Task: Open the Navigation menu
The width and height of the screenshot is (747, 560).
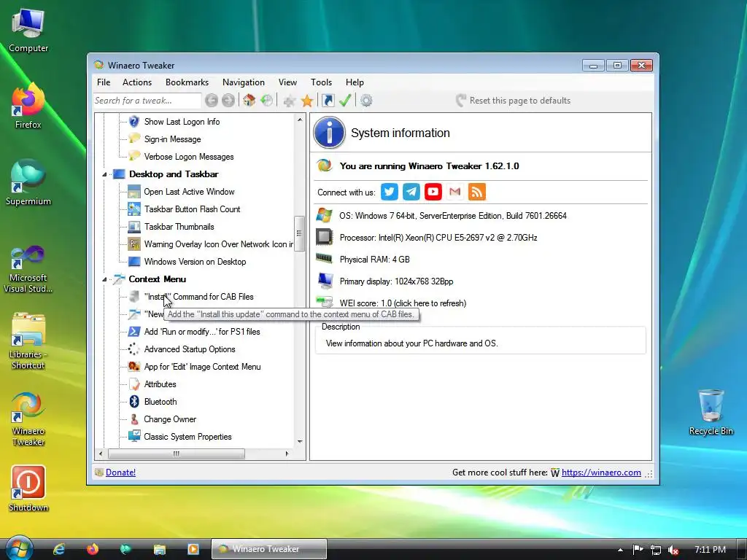Action: tap(244, 82)
